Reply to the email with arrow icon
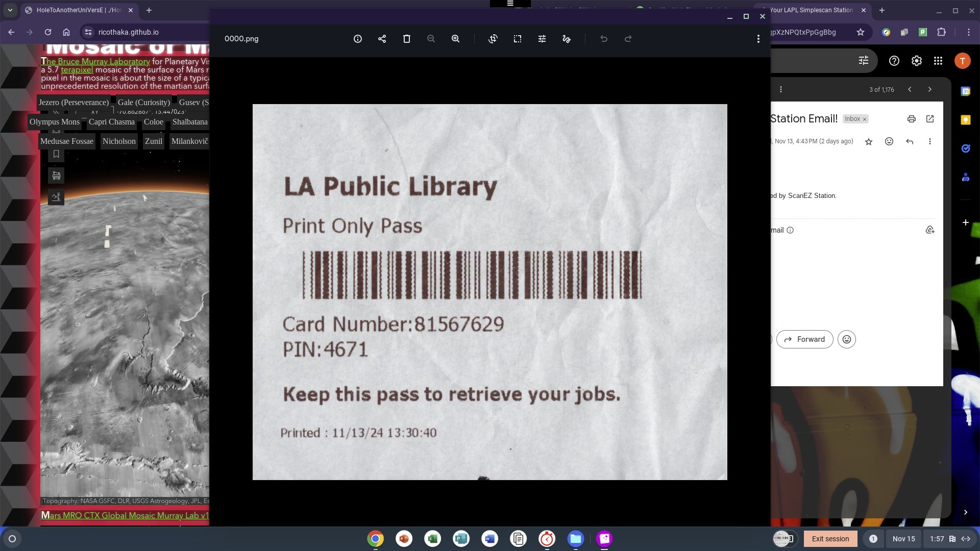This screenshot has height=551, width=980. [910, 141]
